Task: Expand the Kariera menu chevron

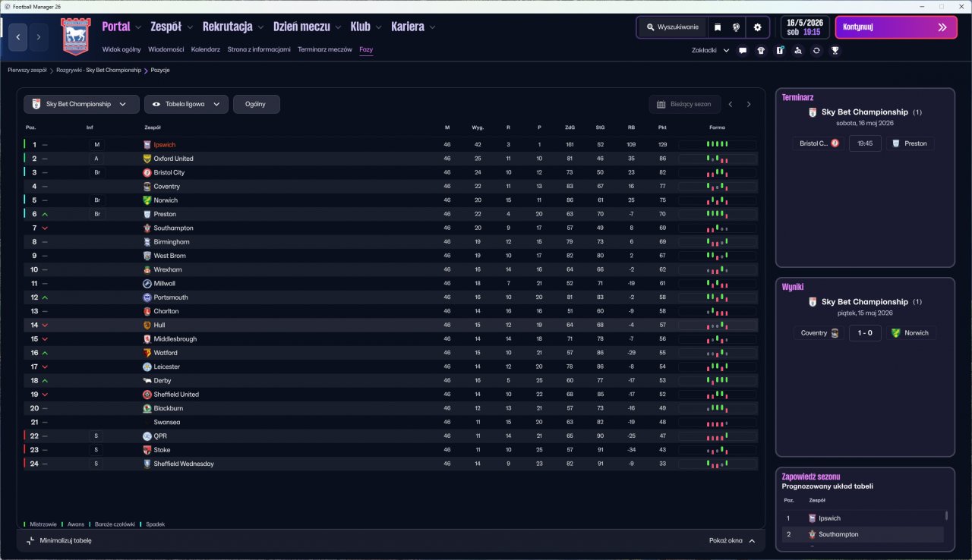Action: [432, 27]
